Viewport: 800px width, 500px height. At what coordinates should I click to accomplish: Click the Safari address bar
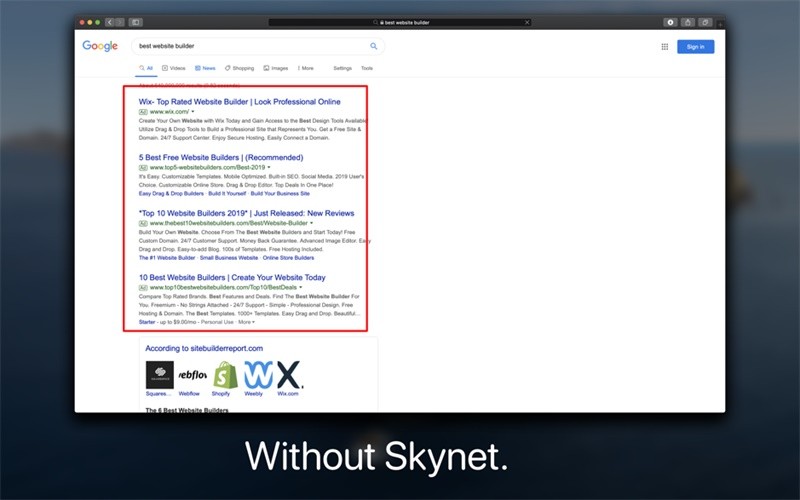point(400,22)
